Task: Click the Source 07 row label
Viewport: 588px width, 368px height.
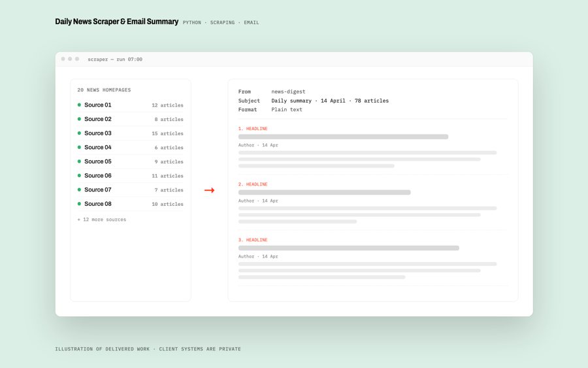Action: (98, 190)
